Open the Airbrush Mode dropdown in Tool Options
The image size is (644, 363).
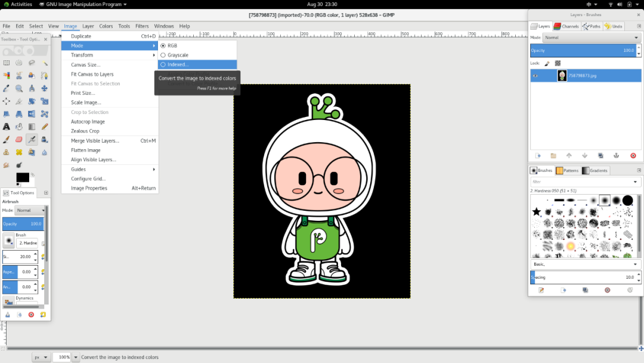point(30,210)
